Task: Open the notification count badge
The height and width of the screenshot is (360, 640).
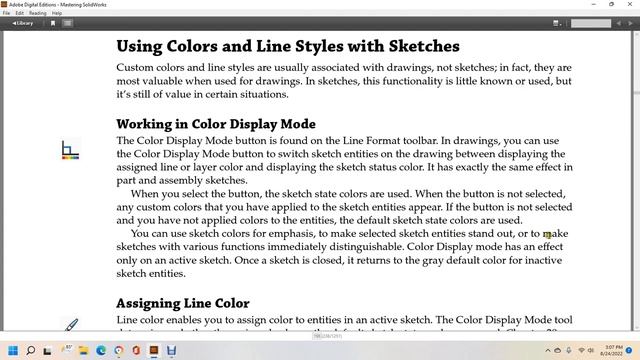Action: [x=629, y=351]
